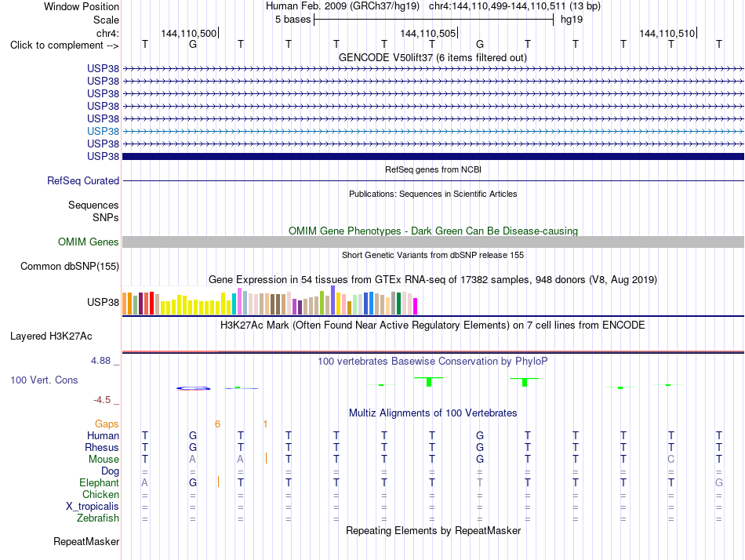This screenshot has width=745, height=560.
Task: Click the 'Click to complement -->' label
Action: coord(64,45)
